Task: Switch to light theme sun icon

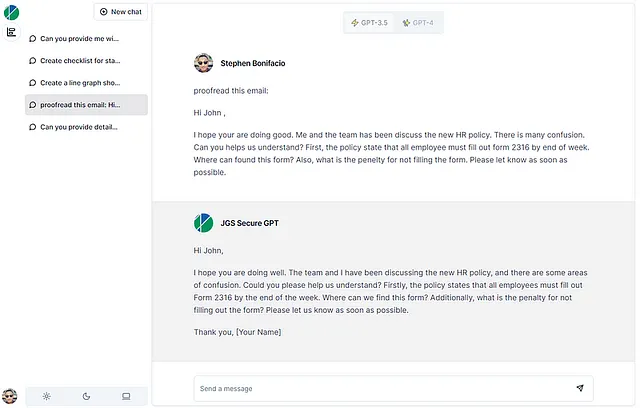Action: [47, 396]
